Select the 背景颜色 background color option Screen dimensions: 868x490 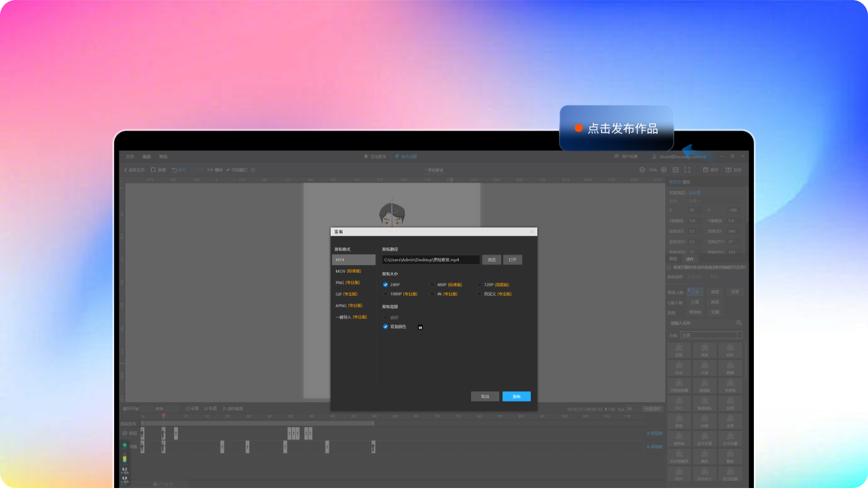click(394, 327)
